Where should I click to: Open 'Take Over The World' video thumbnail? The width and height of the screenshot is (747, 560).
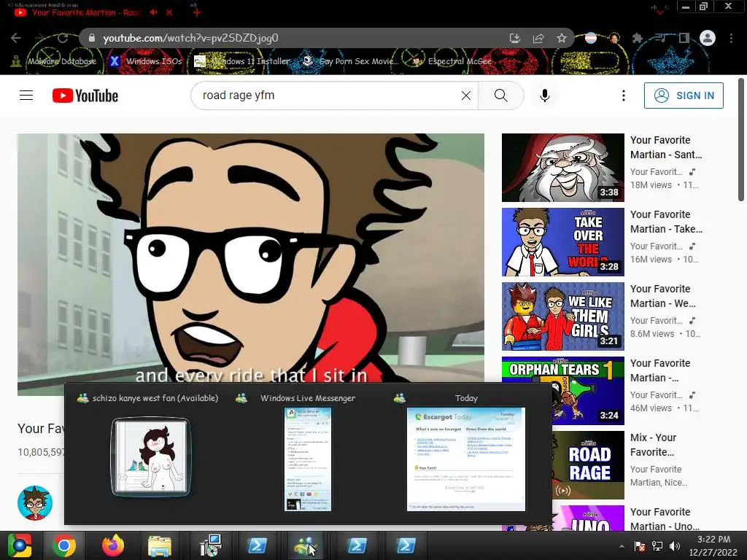coord(562,242)
